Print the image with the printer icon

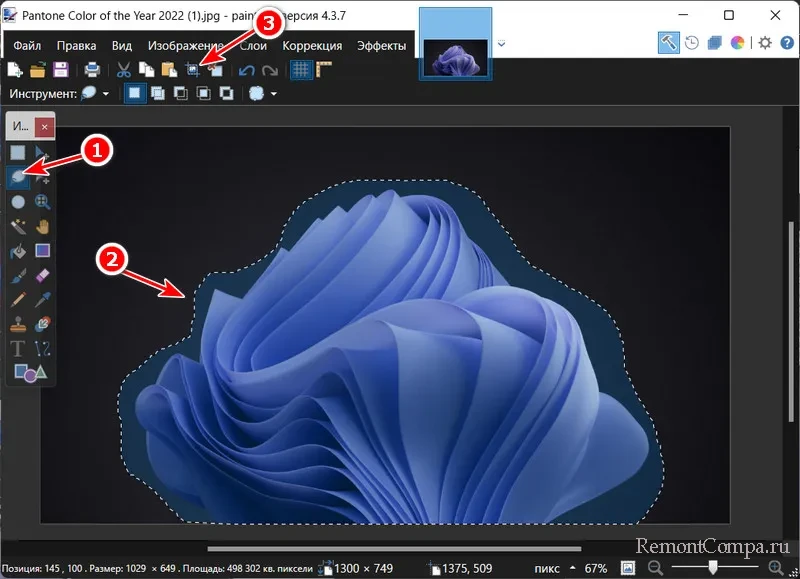point(92,70)
